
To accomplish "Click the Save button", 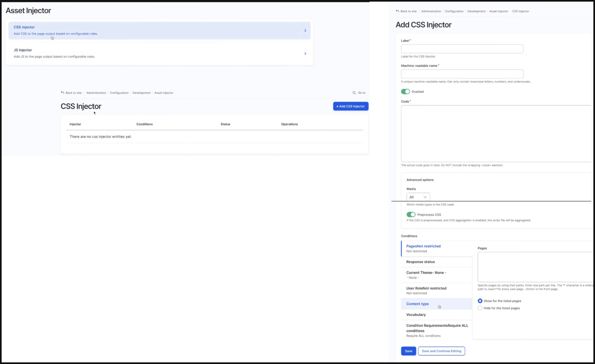I will tap(408, 351).
